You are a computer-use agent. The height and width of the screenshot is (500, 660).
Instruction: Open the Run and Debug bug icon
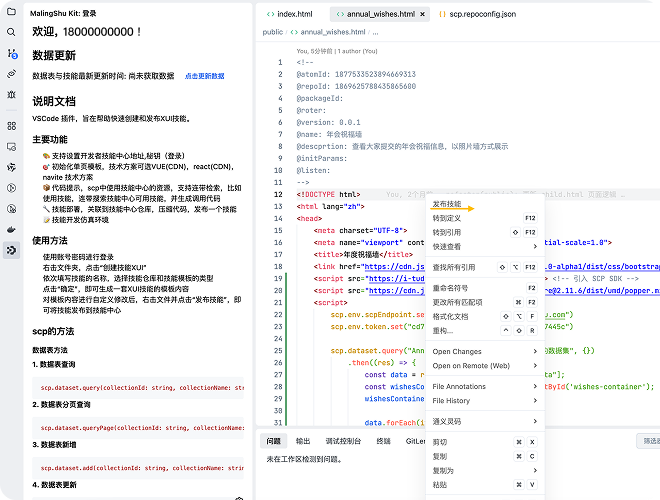tap(11, 94)
